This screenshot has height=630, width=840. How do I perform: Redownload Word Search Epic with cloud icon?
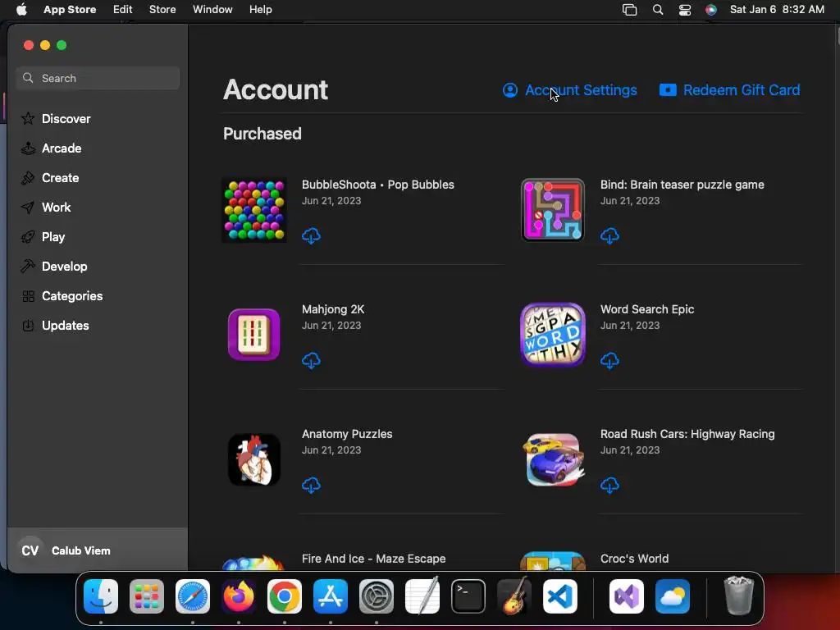609,361
